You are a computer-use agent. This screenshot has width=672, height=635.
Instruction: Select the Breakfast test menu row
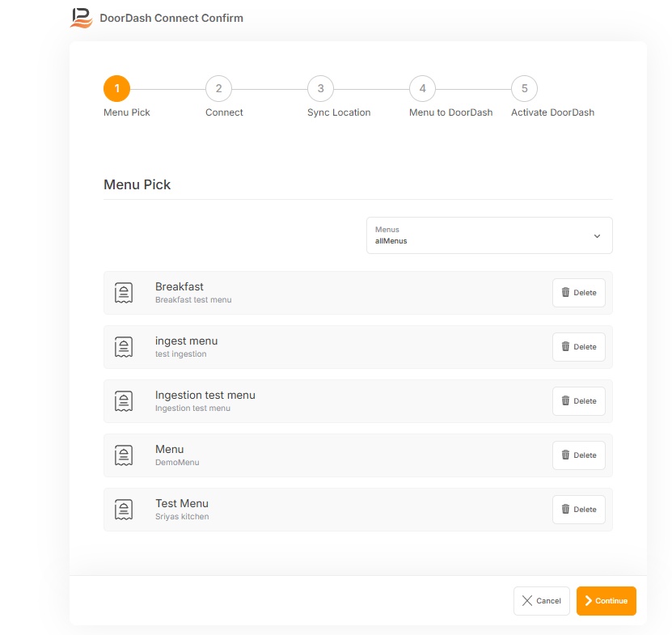click(323, 293)
